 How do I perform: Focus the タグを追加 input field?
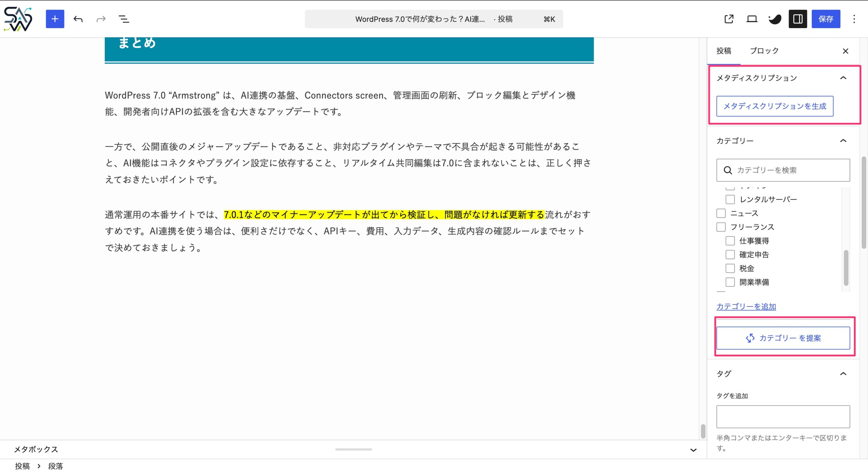click(783, 417)
